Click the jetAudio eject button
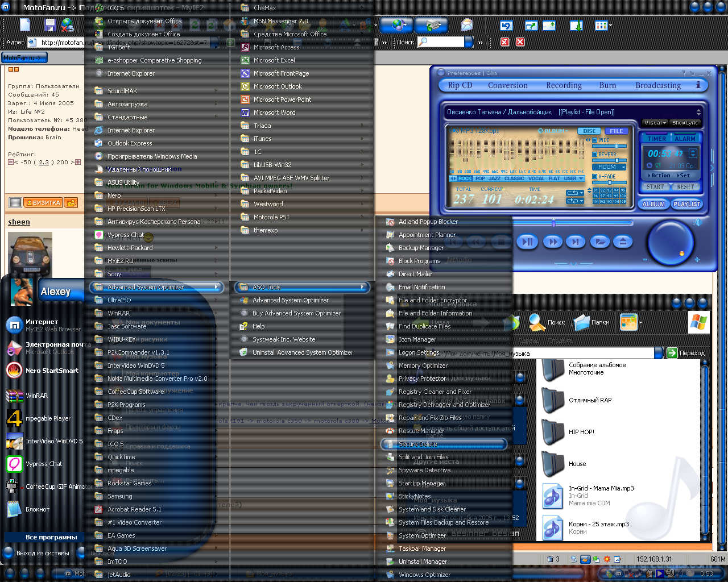Screen dimensions: 728x582 [x=623, y=242]
